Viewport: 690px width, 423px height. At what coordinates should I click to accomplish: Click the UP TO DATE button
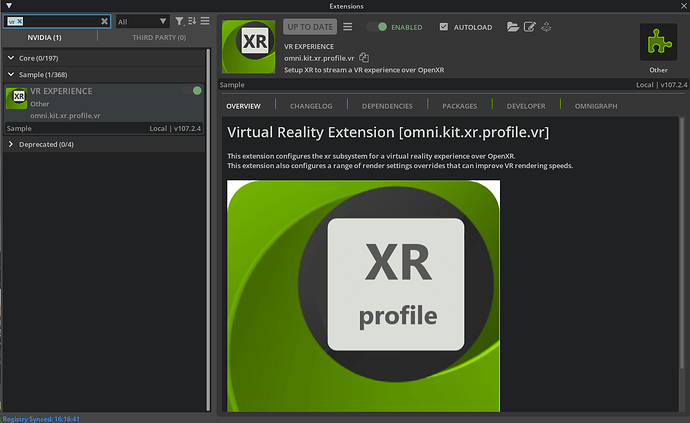(310, 27)
